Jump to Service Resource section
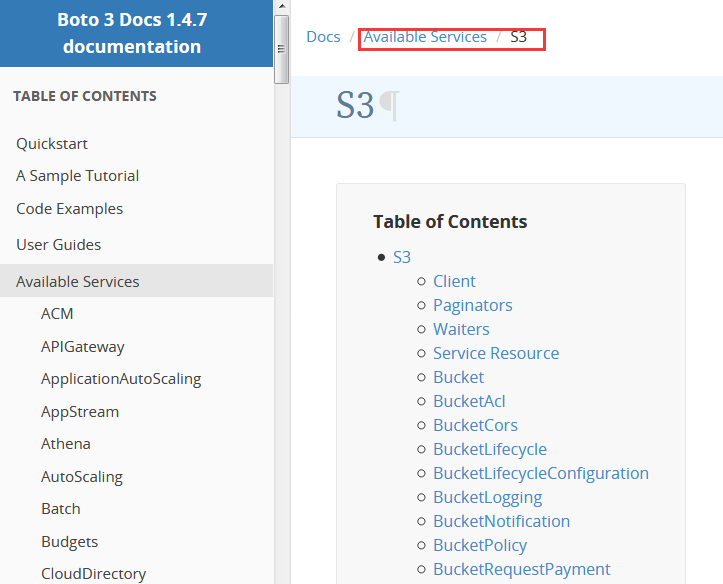 [x=496, y=353]
